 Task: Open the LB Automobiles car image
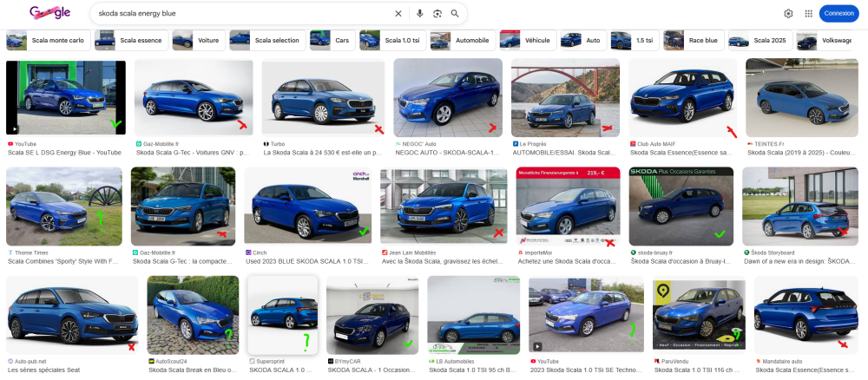(x=473, y=315)
